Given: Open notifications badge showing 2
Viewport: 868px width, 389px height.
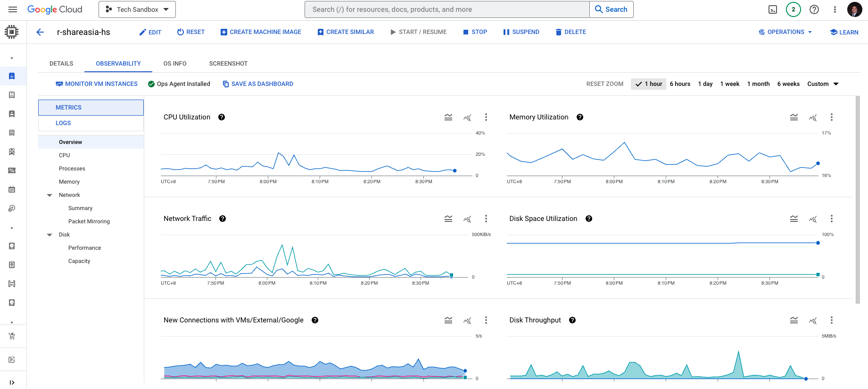Looking at the screenshot, I should [793, 9].
